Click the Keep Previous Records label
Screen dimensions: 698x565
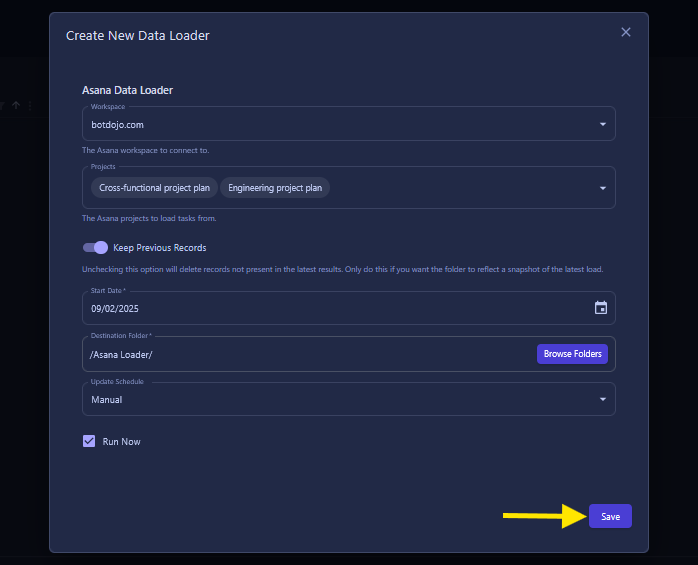coord(159,248)
